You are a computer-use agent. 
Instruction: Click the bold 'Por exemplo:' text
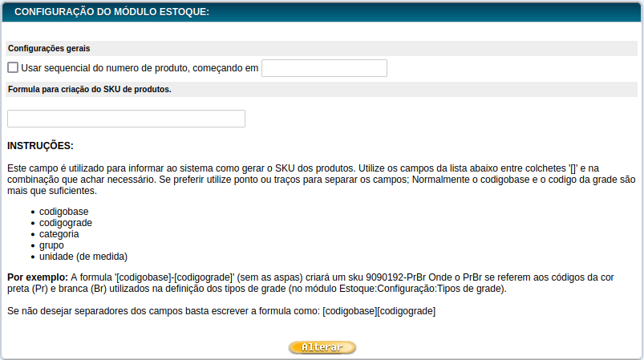pos(37,277)
